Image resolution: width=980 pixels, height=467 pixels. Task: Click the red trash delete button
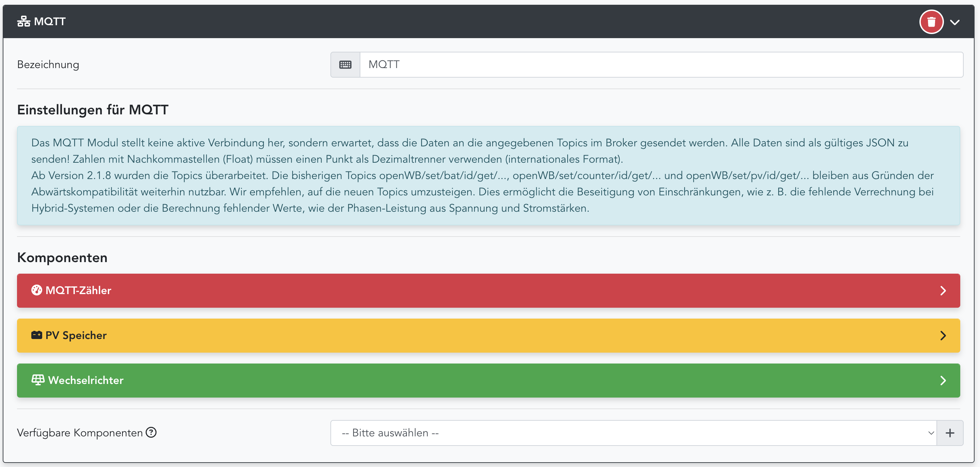pos(931,22)
